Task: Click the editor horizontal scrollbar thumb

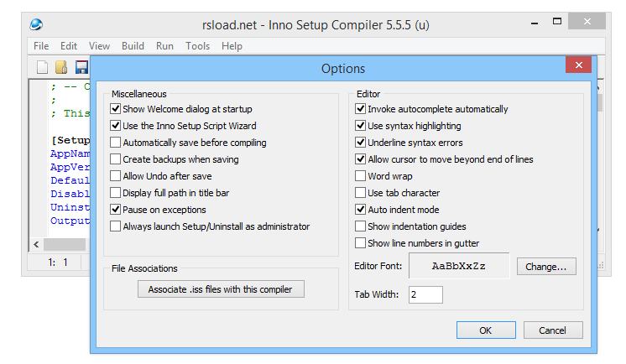Action: pyautogui.click(x=65, y=244)
